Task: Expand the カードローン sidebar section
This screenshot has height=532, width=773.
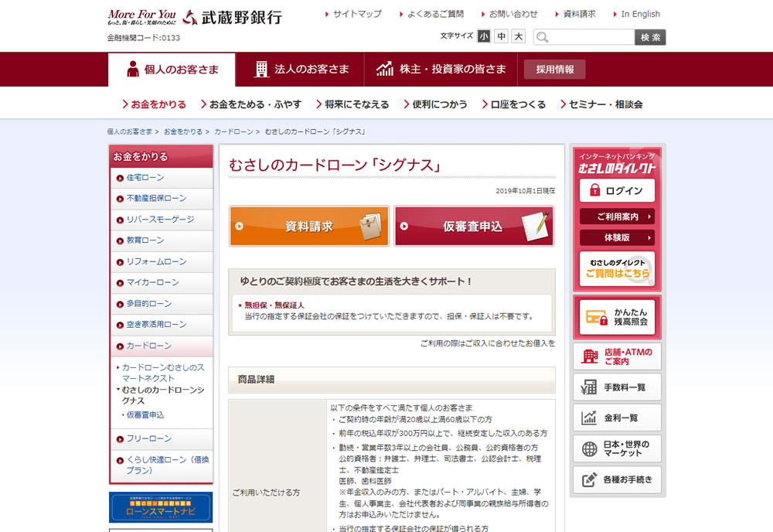Action: (x=162, y=346)
